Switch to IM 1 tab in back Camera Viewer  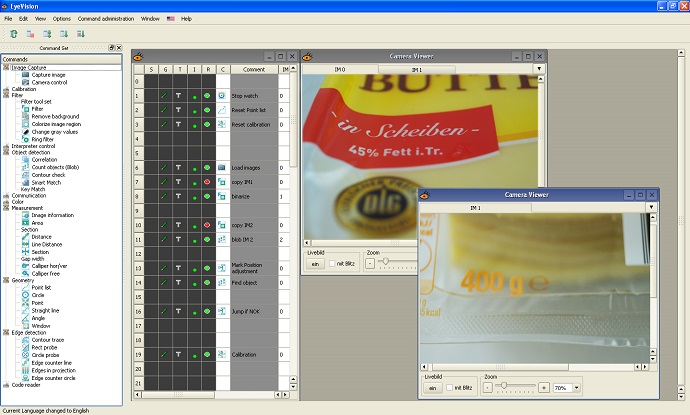click(x=416, y=70)
